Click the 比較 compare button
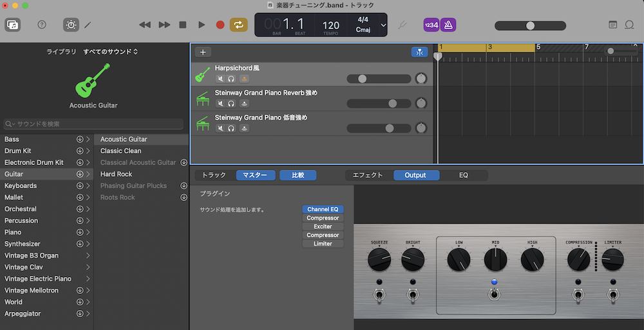The image size is (644, 330). (298, 175)
